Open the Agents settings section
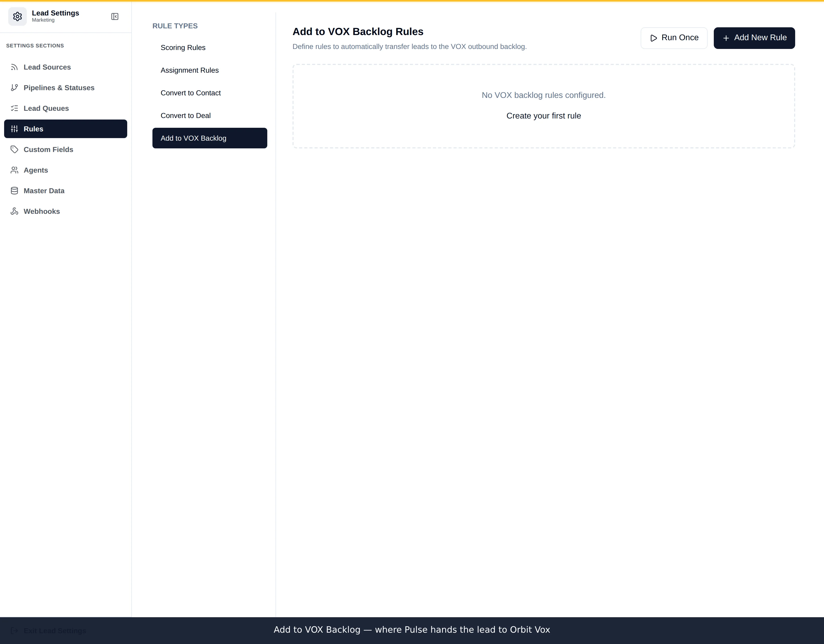Viewport: 824px width, 644px height. click(66, 170)
